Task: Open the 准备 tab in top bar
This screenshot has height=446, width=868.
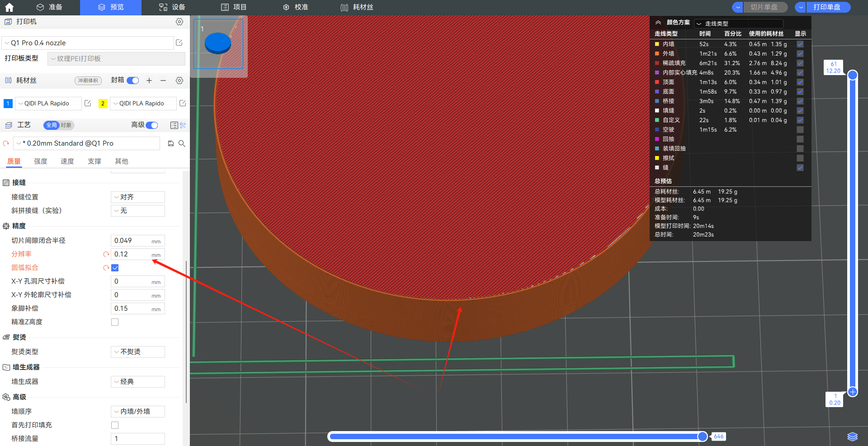Action: [50, 7]
